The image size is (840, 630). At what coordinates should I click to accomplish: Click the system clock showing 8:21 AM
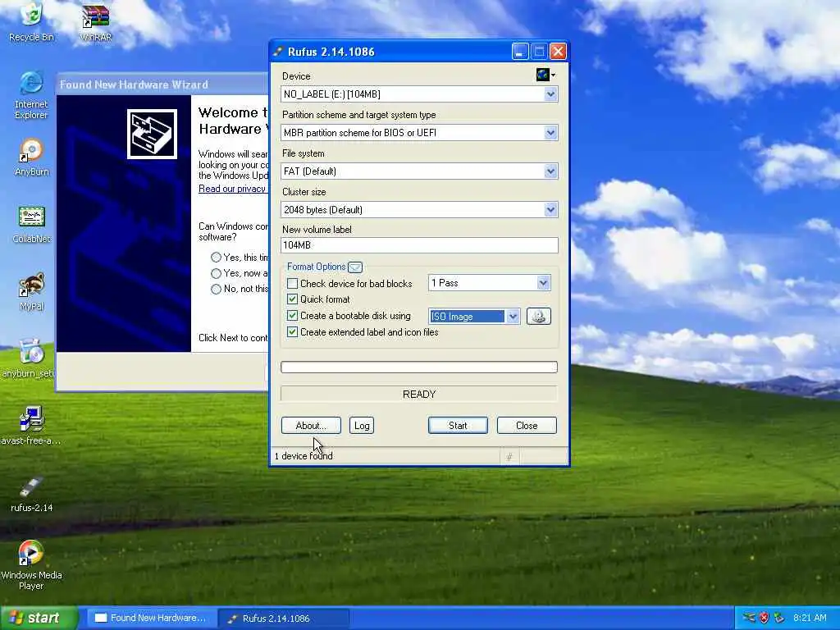pyautogui.click(x=810, y=618)
